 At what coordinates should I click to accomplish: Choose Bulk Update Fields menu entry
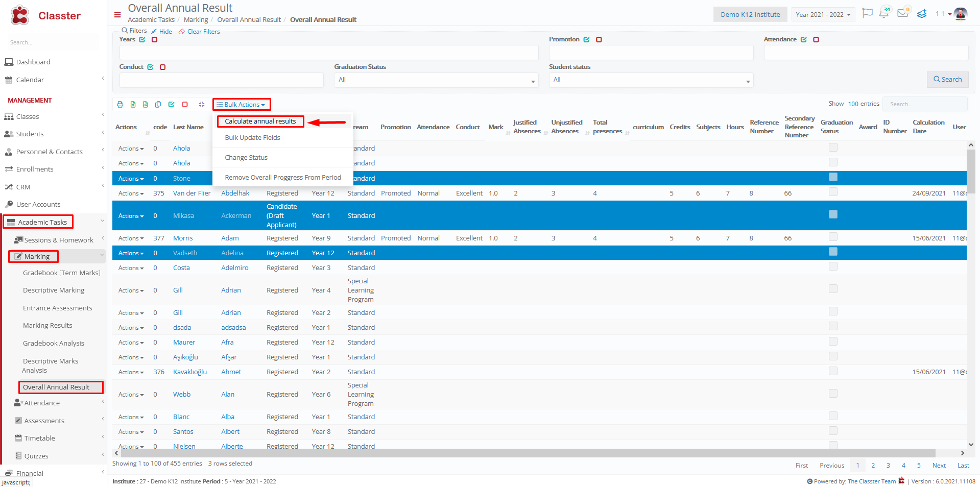click(253, 137)
